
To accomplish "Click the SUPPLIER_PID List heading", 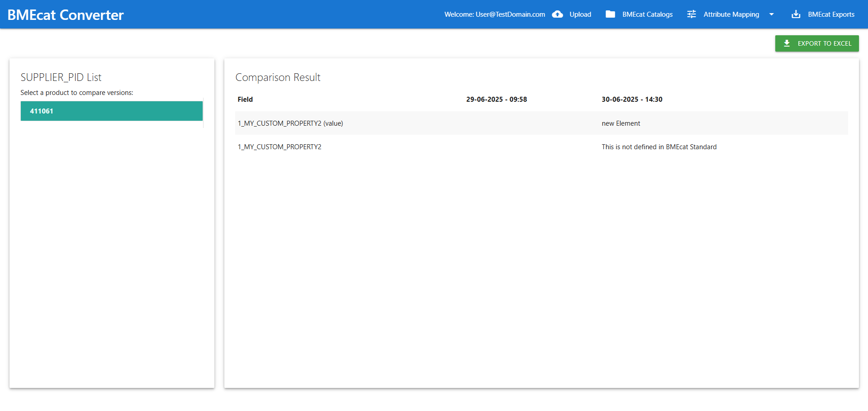I will coord(61,77).
